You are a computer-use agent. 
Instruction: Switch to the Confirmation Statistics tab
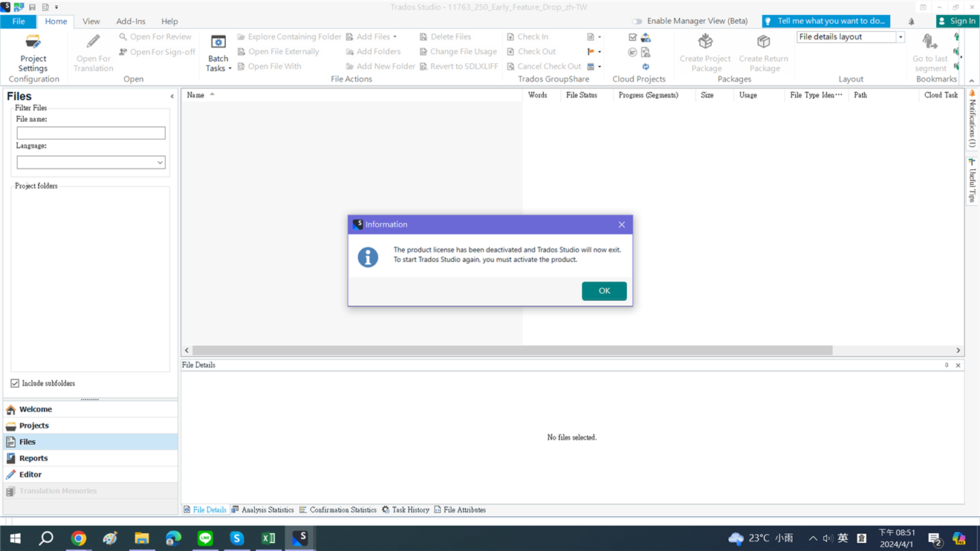pyautogui.click(x=338, y=510)
